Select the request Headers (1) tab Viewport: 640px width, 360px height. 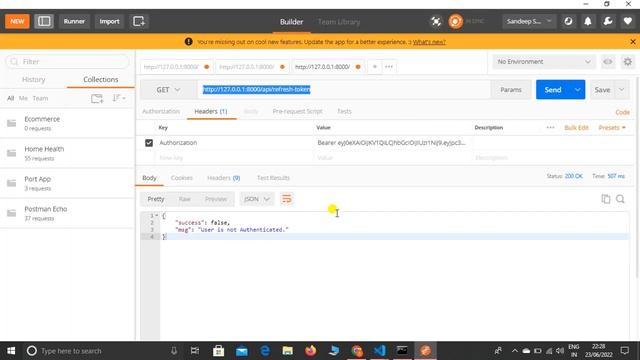click(211, 111)
